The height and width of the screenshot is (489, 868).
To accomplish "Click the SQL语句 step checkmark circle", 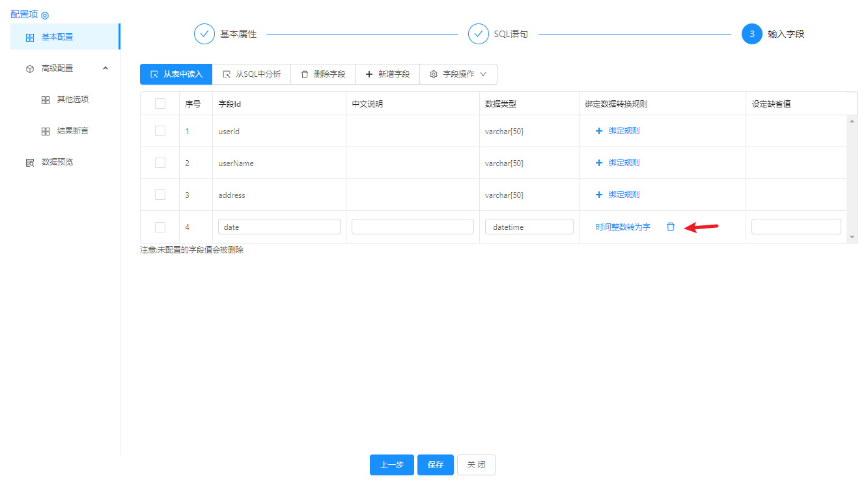I will (479, 34).
